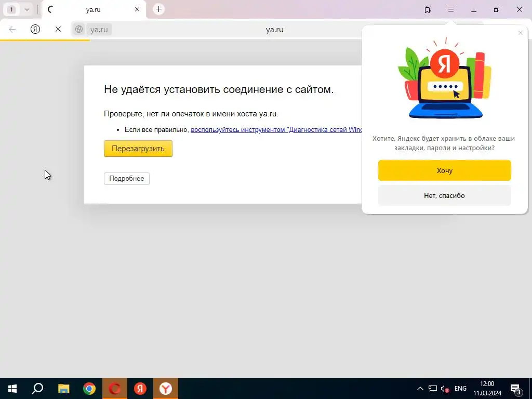The width and height of the screenshot is (532, 399).
Task: Click the Перезагрузить button
Action: 138,149
